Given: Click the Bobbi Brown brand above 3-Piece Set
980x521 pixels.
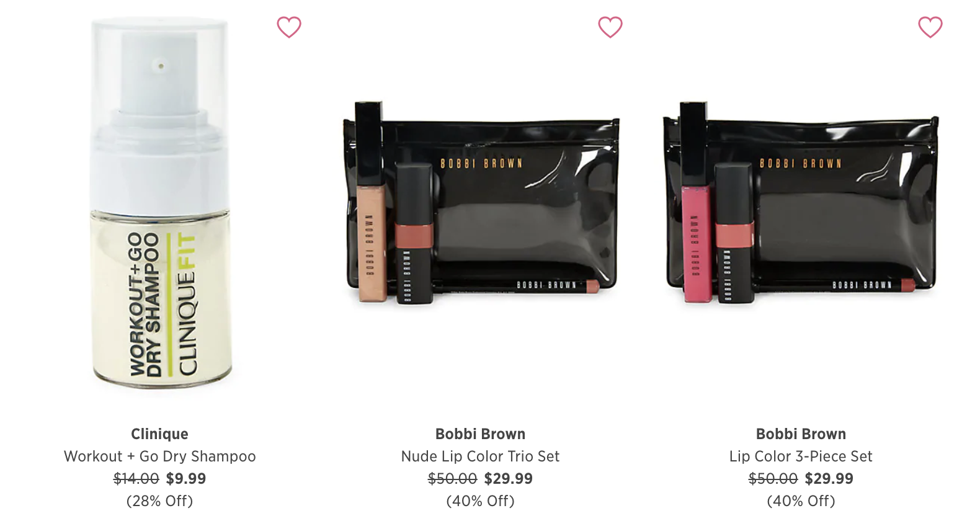Looking at the screenshot, I should click(801, 434).
